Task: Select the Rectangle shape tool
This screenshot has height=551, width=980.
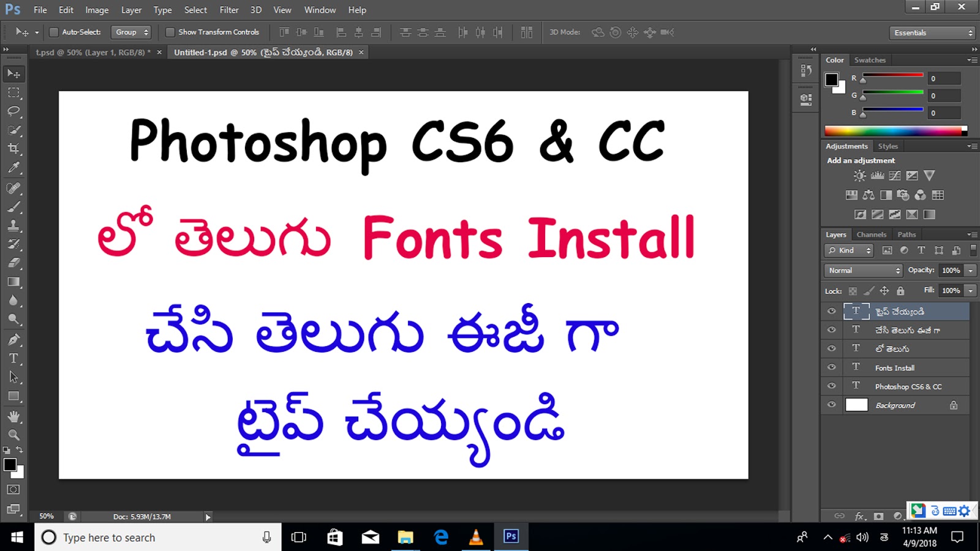Action: tap(13, 396)
